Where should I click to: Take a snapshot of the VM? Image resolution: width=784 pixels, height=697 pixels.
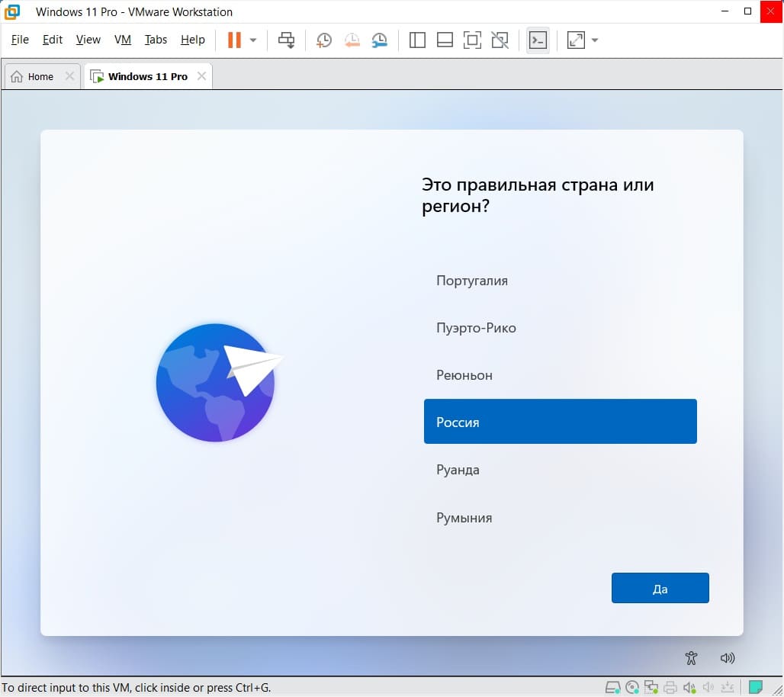(324, 40)
